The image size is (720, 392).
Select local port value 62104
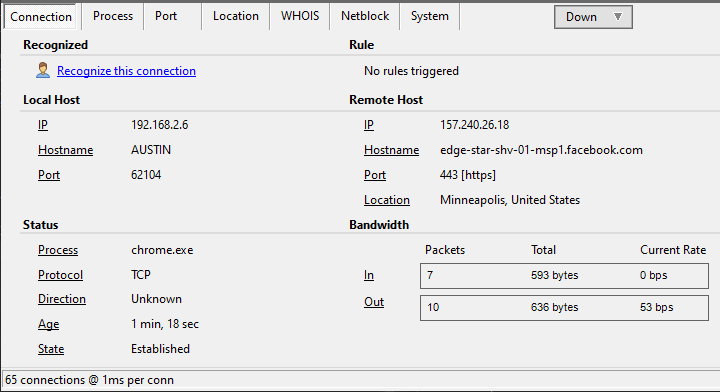146,175
